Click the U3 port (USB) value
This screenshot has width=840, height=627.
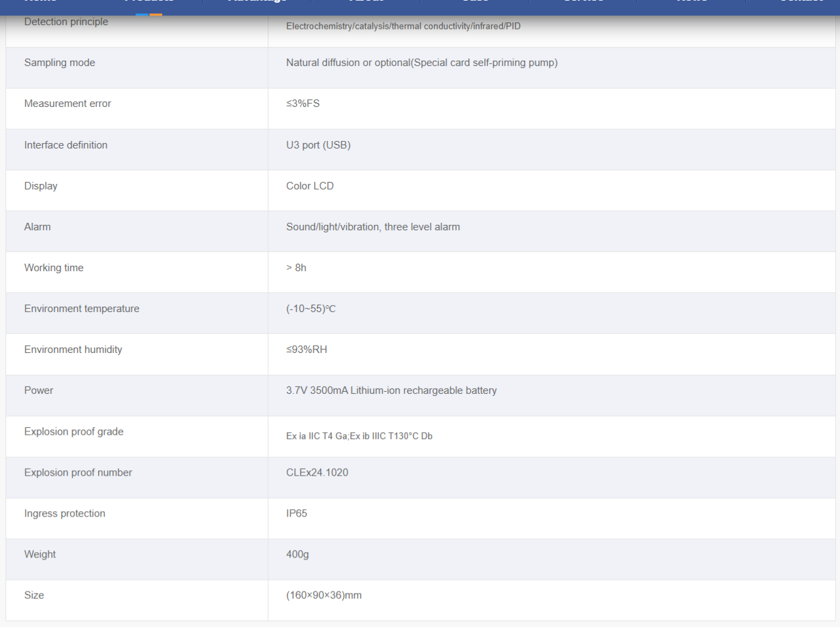click(x=318, y=145)
